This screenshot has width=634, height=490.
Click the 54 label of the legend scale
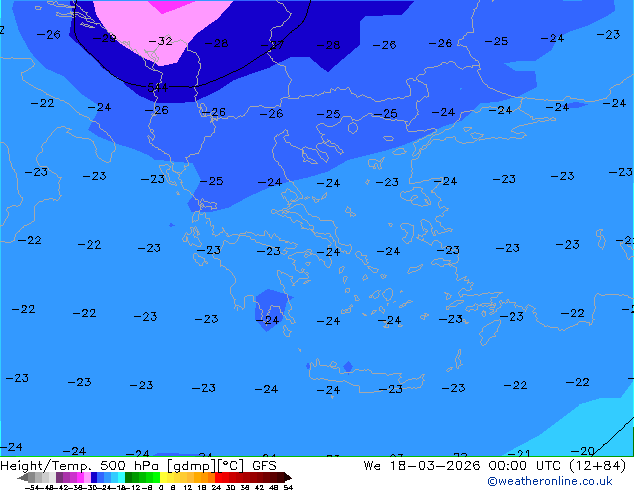(x=288, y=487)
